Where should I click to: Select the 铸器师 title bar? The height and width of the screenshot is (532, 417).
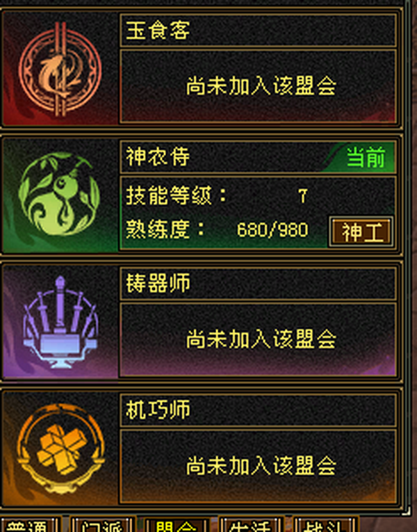coord(258,283)
